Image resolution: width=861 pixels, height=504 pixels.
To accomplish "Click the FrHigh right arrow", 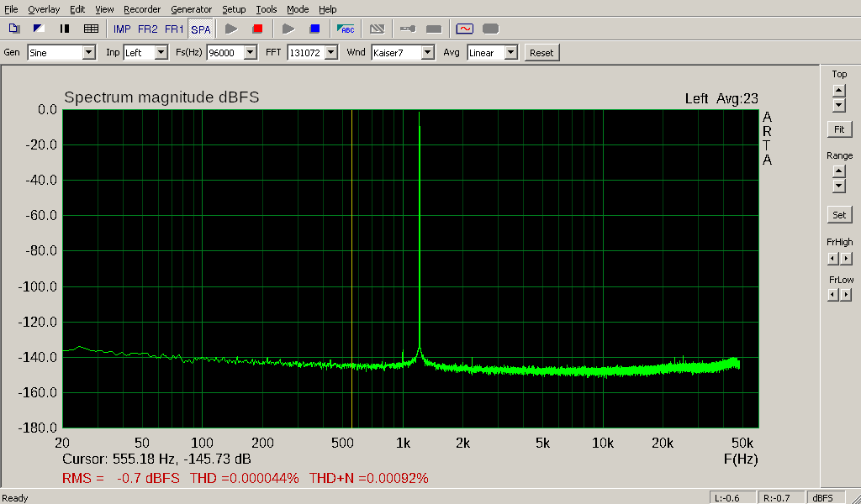I will coord(846,259).
